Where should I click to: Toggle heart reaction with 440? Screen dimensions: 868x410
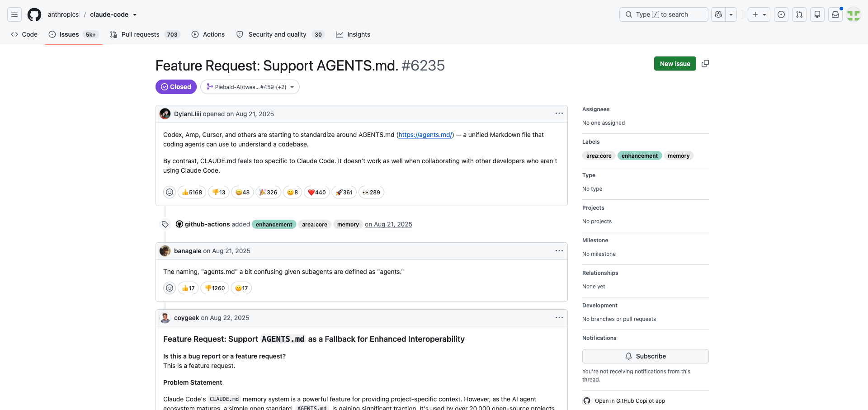[x=317, y=192]
